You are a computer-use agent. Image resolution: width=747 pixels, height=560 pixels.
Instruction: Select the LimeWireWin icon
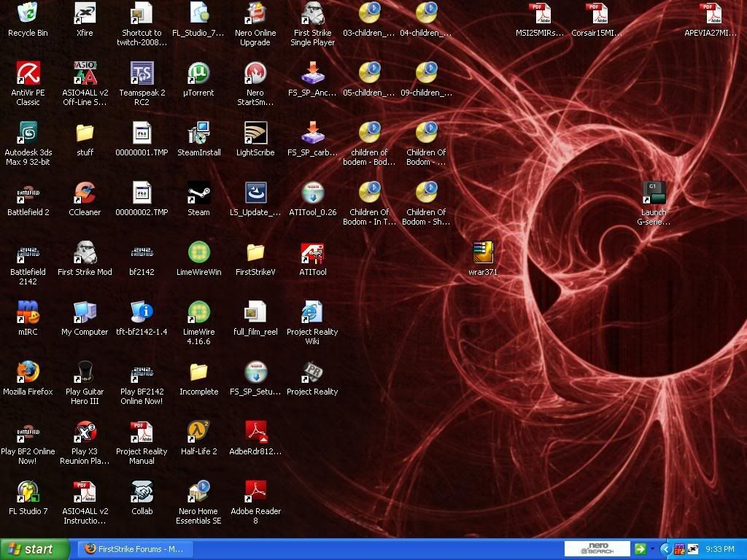click(198, 252)
